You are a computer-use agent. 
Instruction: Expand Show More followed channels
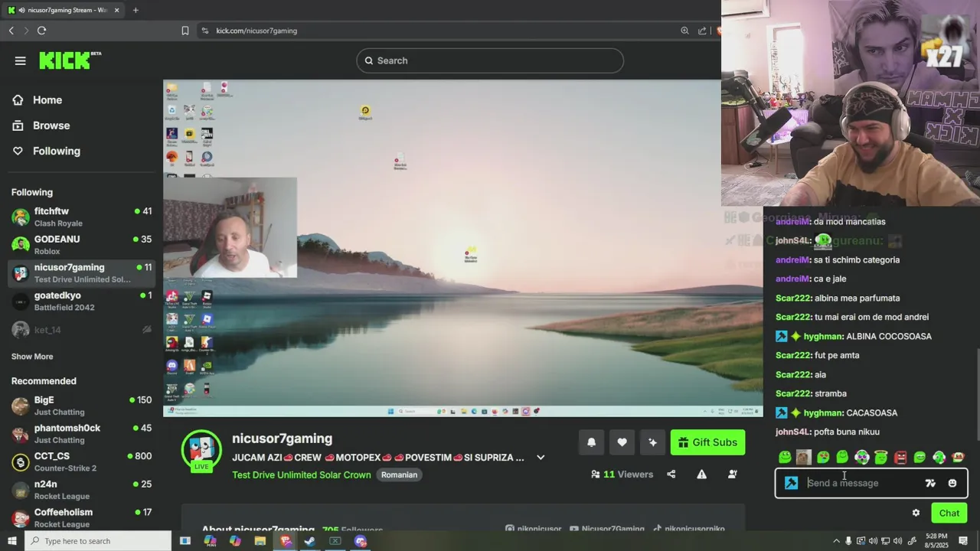(32, 357)
